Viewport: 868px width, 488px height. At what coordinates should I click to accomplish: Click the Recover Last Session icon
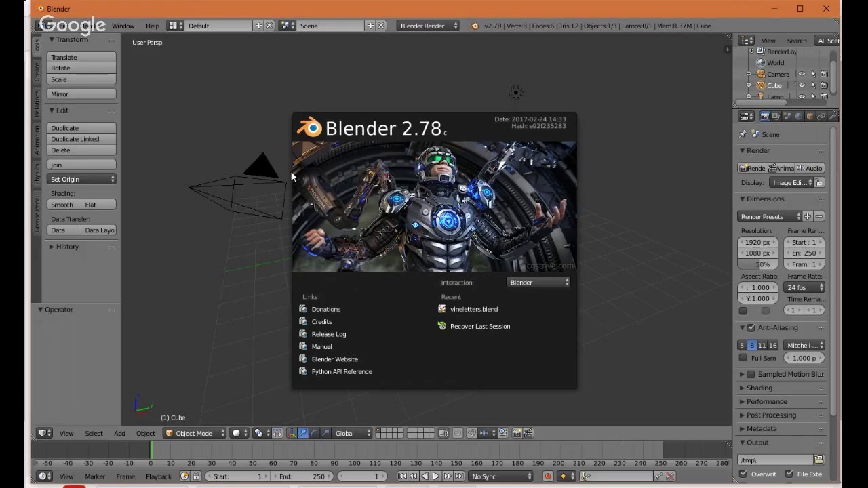[x=442, y=326]
